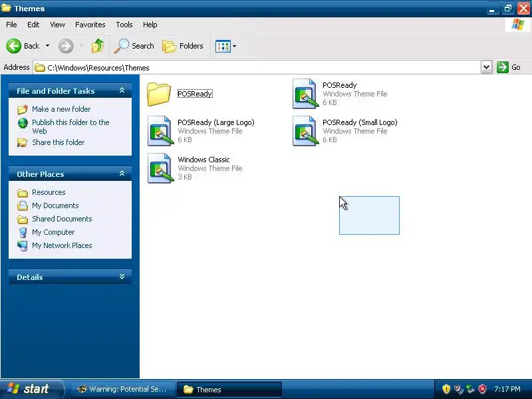This screenshot has height=399, width=532.
Task: Go to My Documents in Other Places
Action: (x=55, y=205)
